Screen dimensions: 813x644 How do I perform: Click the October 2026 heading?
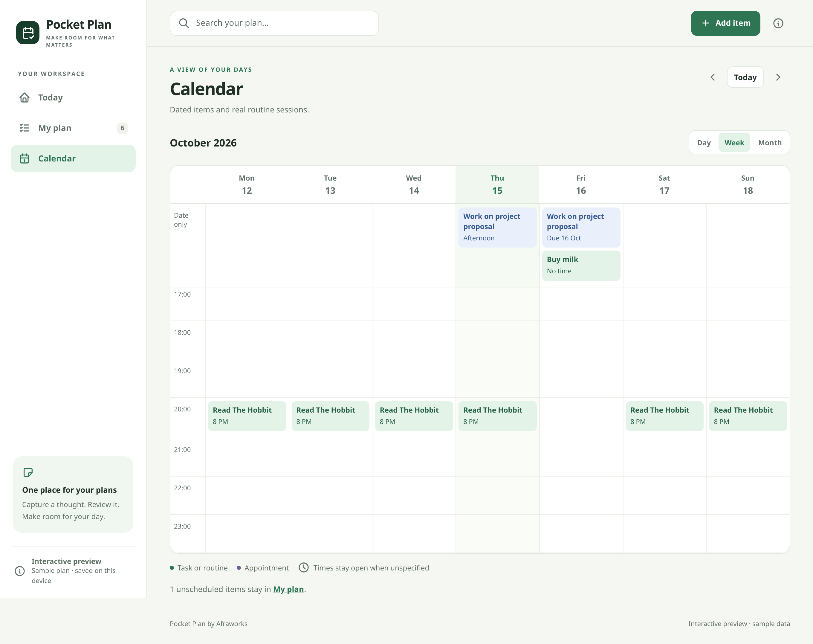coord(203,143)
